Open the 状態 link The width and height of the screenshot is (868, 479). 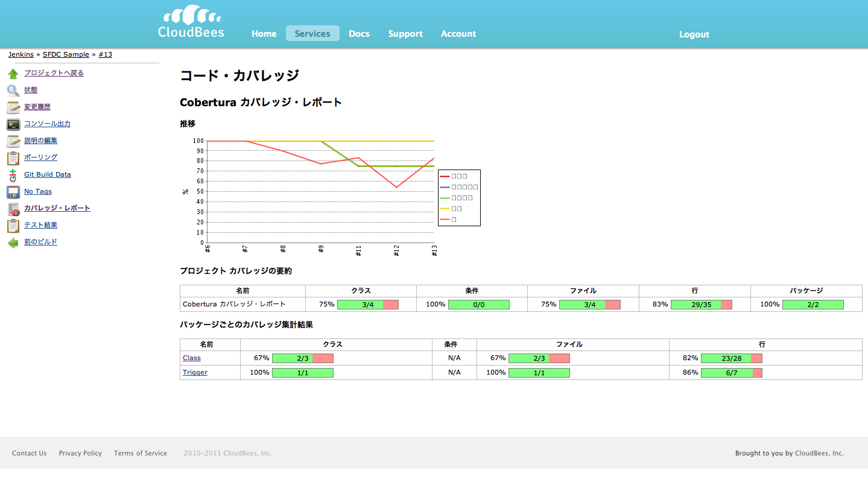31,90
